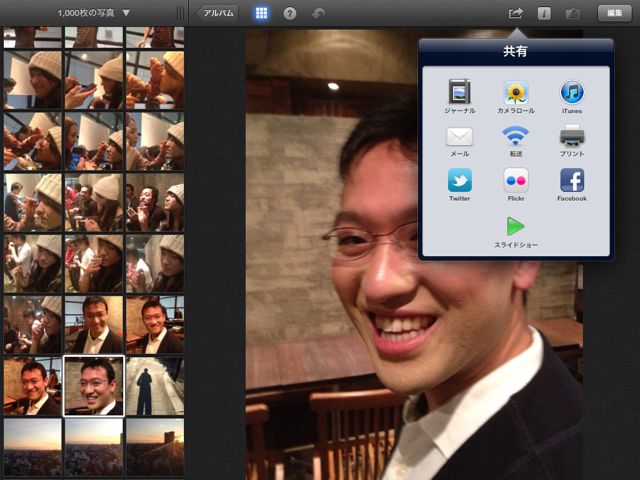Choose the wireless transfer (転送) option
Screen dimensions: 640x480
tap(516, 142)
